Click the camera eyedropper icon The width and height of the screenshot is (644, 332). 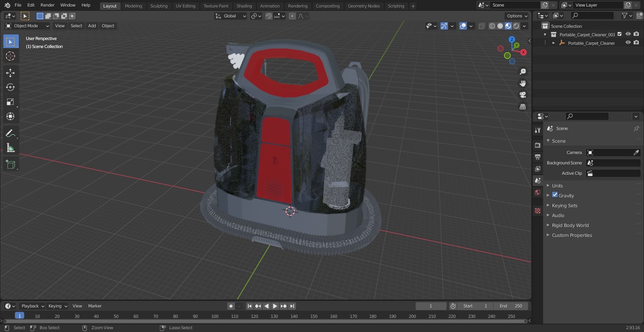636,153
